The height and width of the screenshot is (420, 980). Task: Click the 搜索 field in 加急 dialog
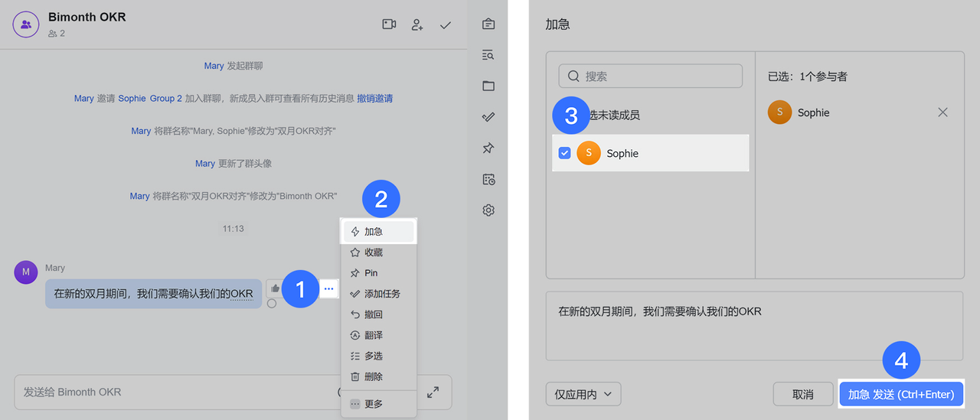651,77
